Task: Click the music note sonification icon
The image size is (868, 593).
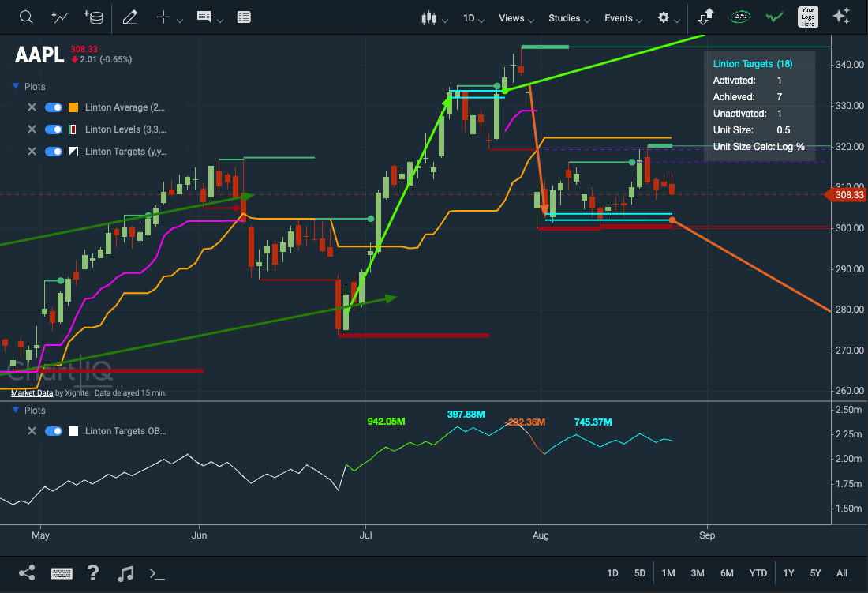Action: [125, 573]
